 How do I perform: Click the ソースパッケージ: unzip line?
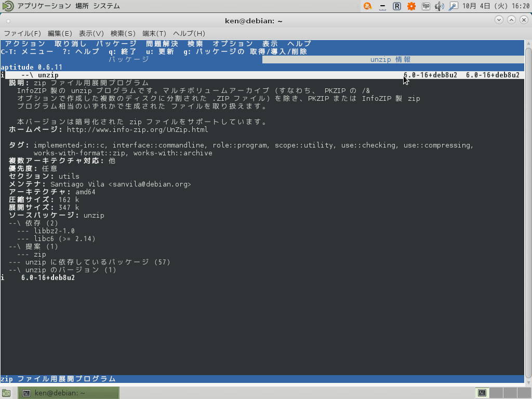click(x=57, y=215)
